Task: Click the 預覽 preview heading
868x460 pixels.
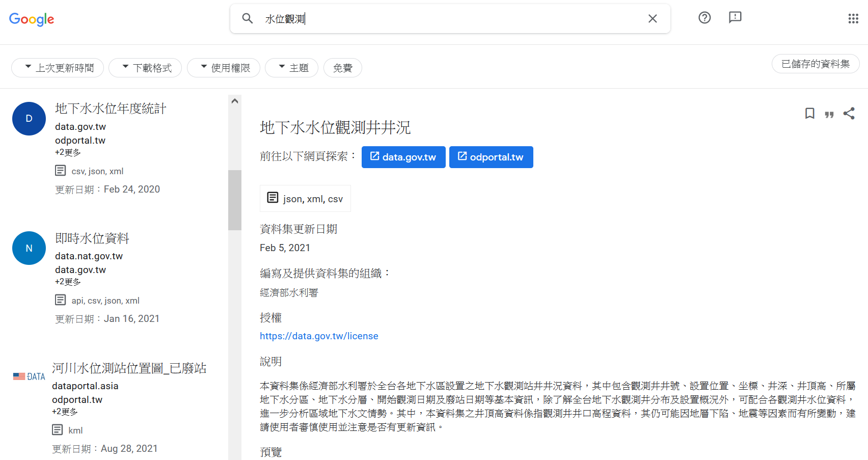Action: point(271,452)
